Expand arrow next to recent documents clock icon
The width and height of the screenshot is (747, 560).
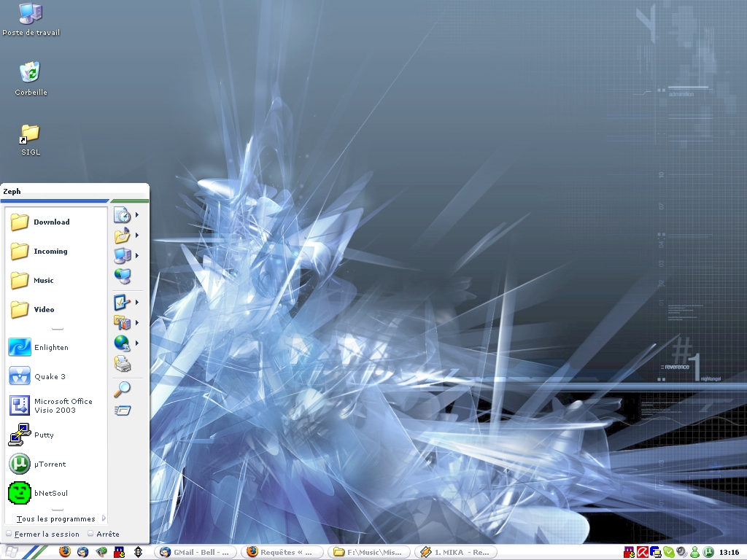click(x=136, y=215)
